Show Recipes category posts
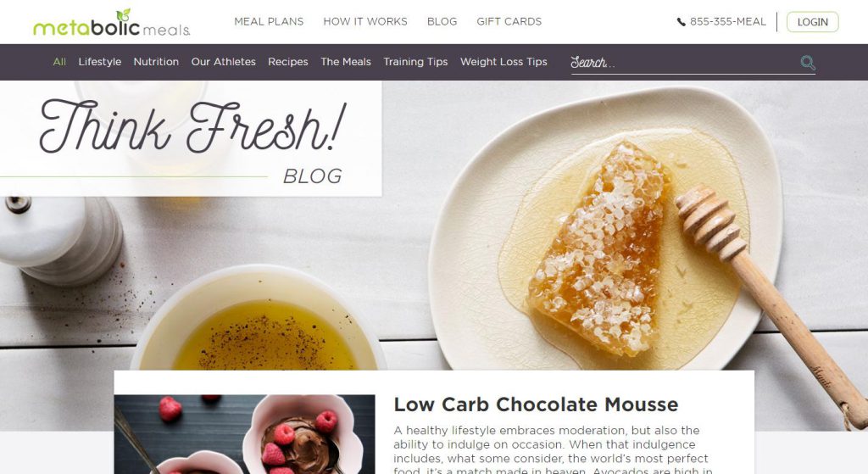 [288, 62]
